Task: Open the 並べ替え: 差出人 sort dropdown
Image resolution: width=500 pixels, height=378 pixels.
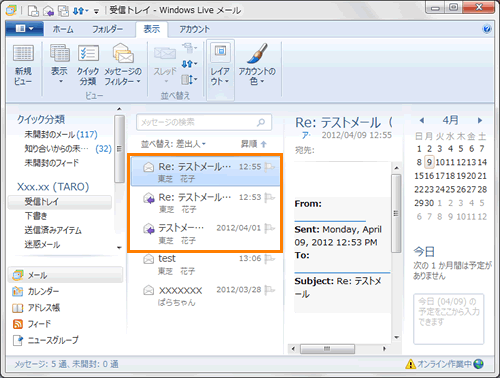Action: 173,144
